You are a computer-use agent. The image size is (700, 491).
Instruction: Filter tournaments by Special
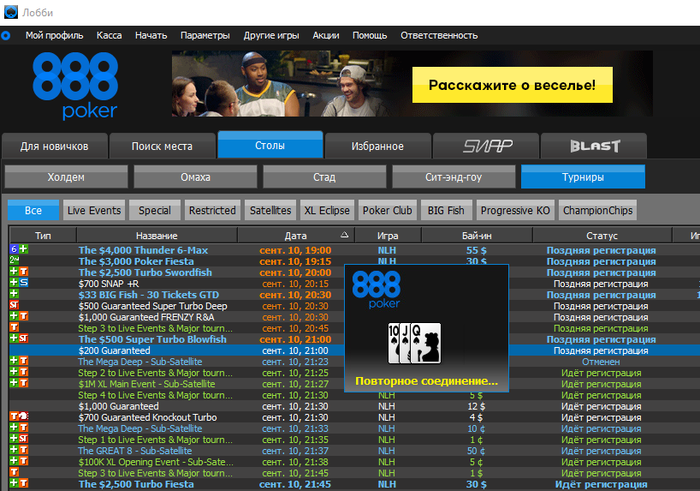point(154,210)
